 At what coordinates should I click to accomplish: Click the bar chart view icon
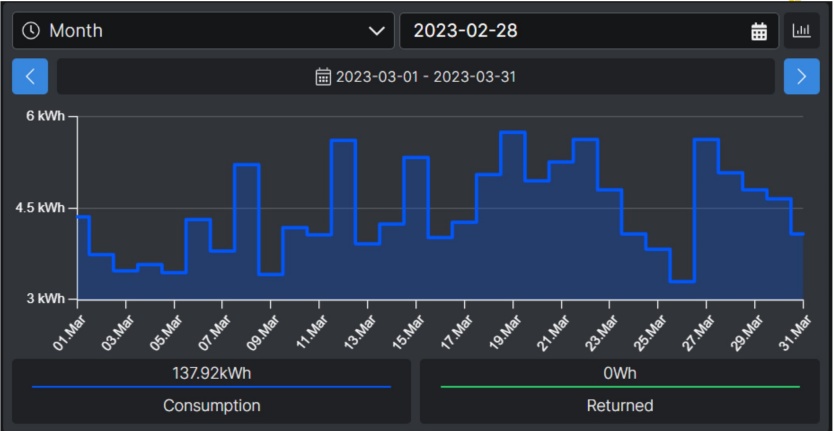click(x=801, y=31)
